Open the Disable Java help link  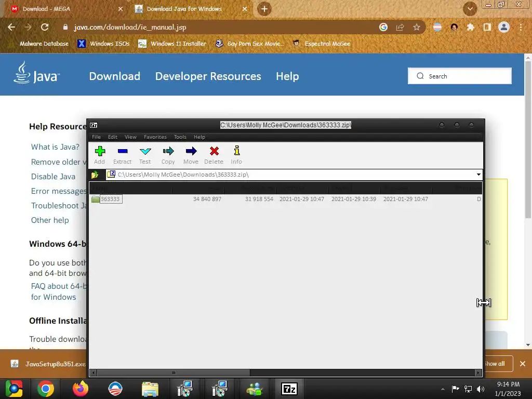point(53,177)
